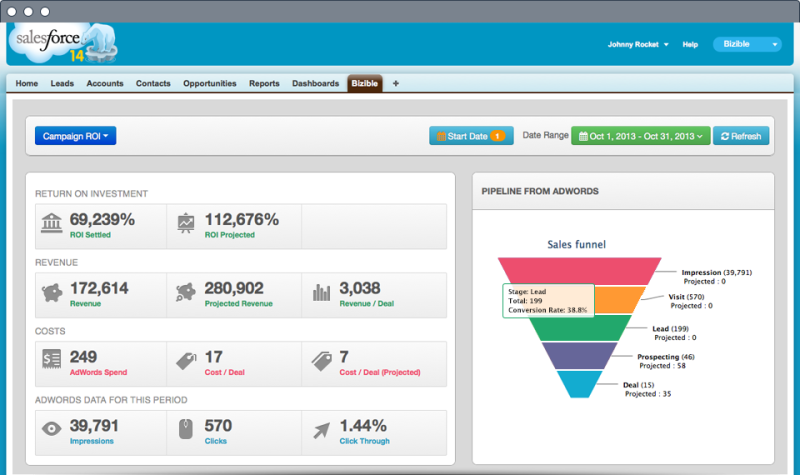This screenshot has width=800, height=475.
Task: Click the calendar icon in the date range button
Action: (x=583, y=136)
